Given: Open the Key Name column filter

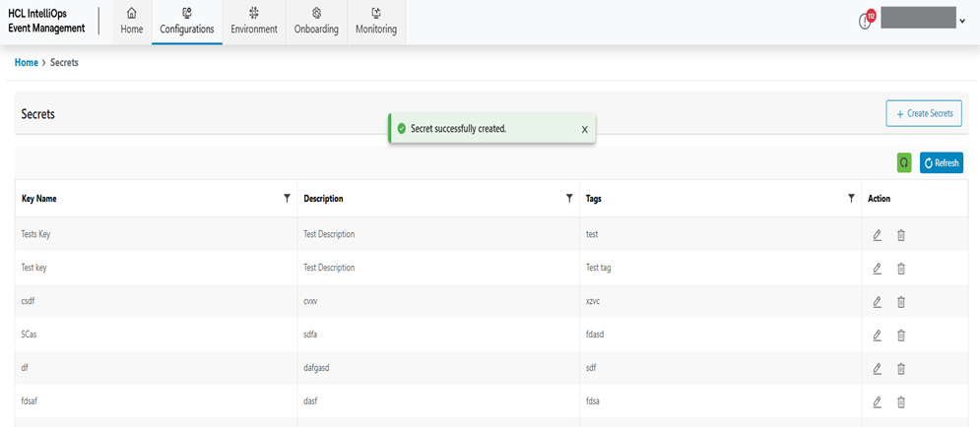Looking at the screenshot, I should 287,198.
